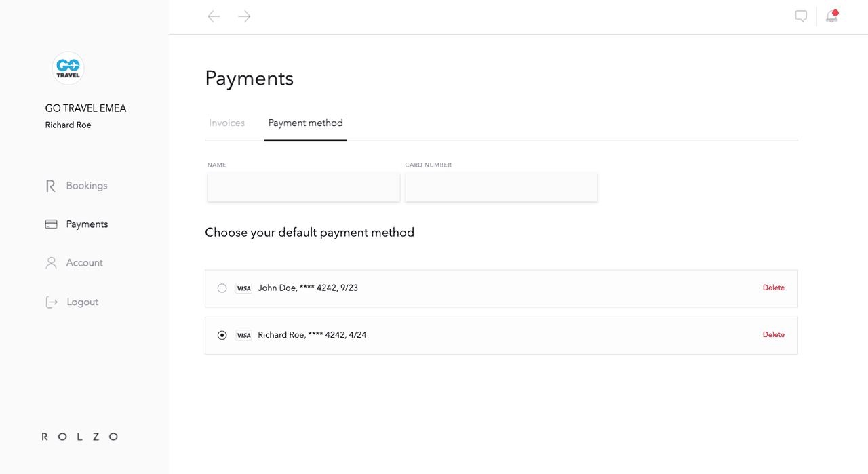Click the ROLZO logo

point(80,437)
